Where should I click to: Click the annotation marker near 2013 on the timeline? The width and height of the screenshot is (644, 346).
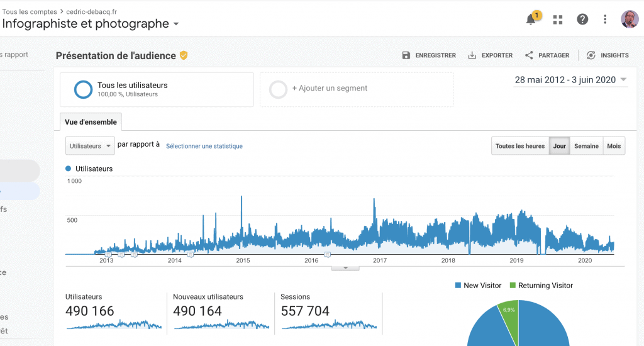108,255
